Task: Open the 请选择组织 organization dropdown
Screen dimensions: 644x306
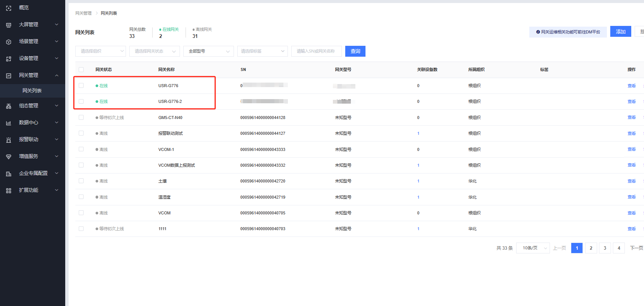Action: pyautogui.click(x=100, y=51)
